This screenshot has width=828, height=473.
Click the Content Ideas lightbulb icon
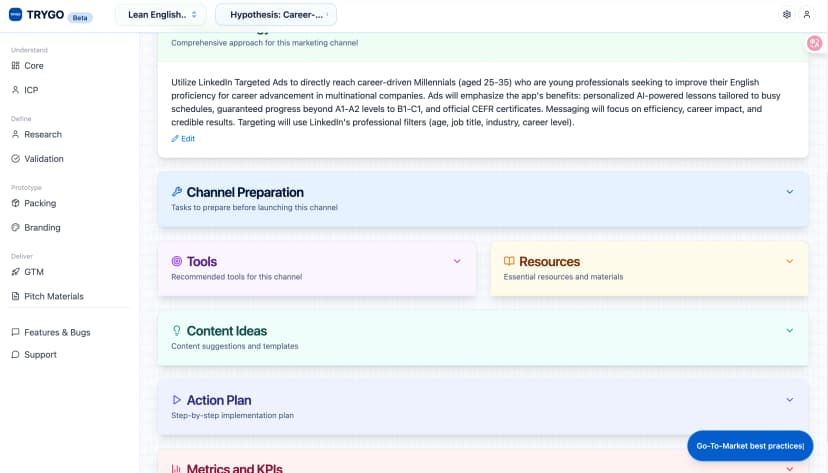click(x=177, y=331)
